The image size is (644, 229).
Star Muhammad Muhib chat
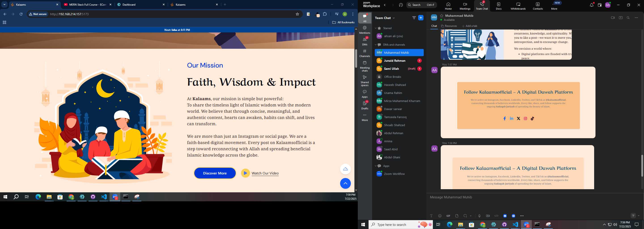coord(442,15)
